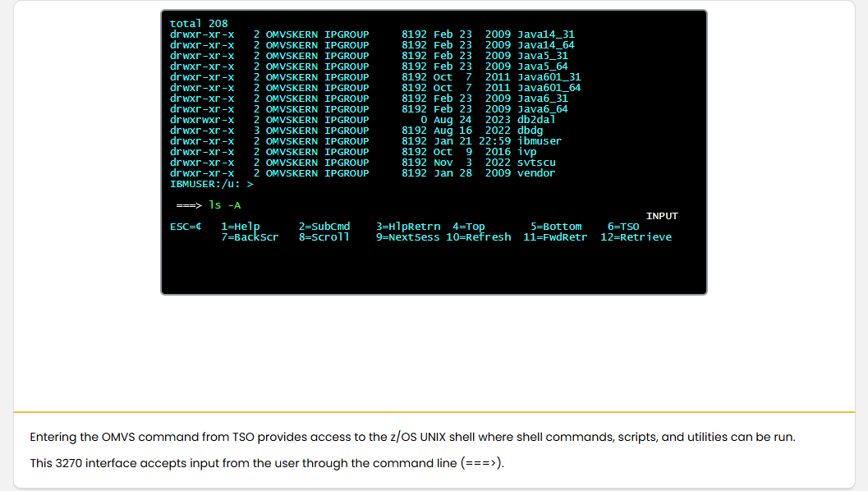Click the 11=FwdRetr function key label

pyautogui.click(x=555, y=237)
